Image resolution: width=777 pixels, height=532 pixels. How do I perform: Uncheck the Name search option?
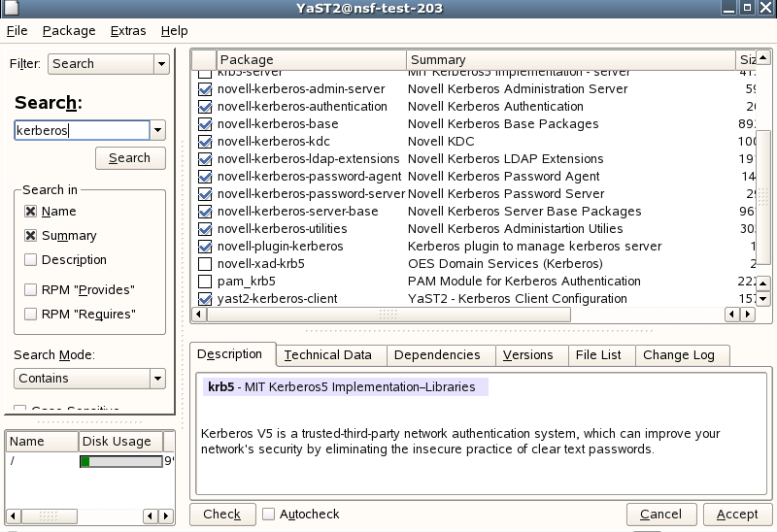tap(31, 212)
